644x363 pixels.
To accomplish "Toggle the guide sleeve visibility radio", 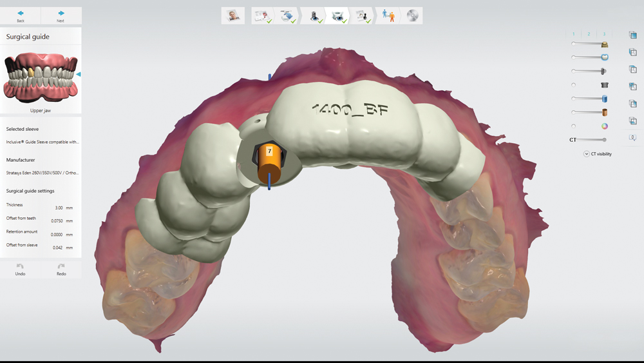I will coord(573,85).
